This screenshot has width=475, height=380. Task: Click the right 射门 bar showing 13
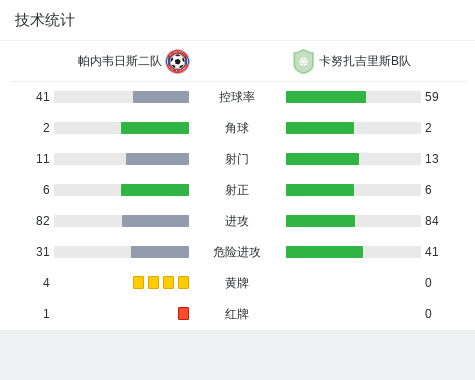pyautogui.click(x=353, y=159)
